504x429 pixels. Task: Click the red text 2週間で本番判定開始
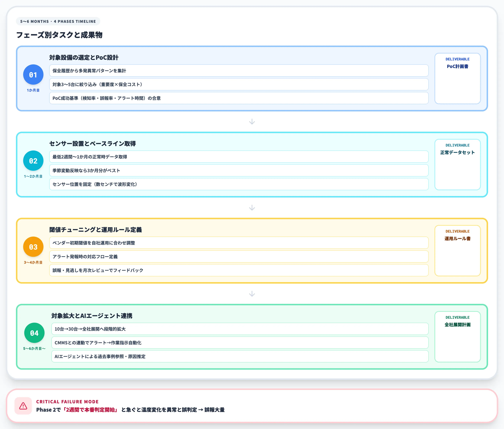coord(91,410)
